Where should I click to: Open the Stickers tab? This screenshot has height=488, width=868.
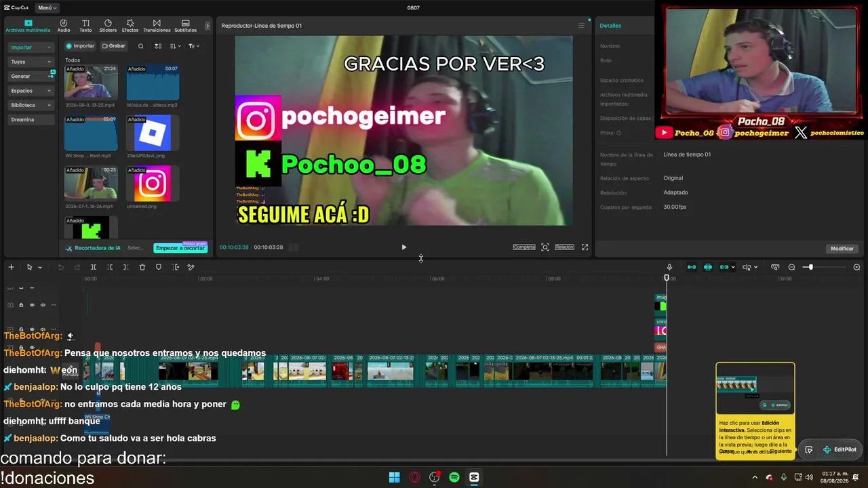coord(108,26)
